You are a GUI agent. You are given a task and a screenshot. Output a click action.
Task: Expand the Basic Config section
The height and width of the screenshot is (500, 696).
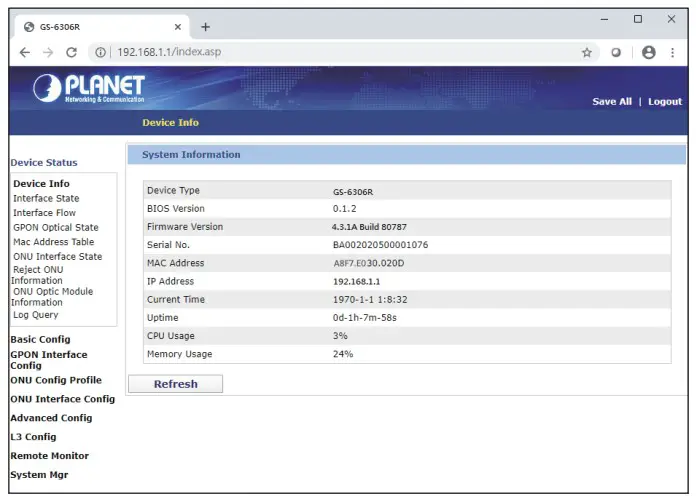40,339
